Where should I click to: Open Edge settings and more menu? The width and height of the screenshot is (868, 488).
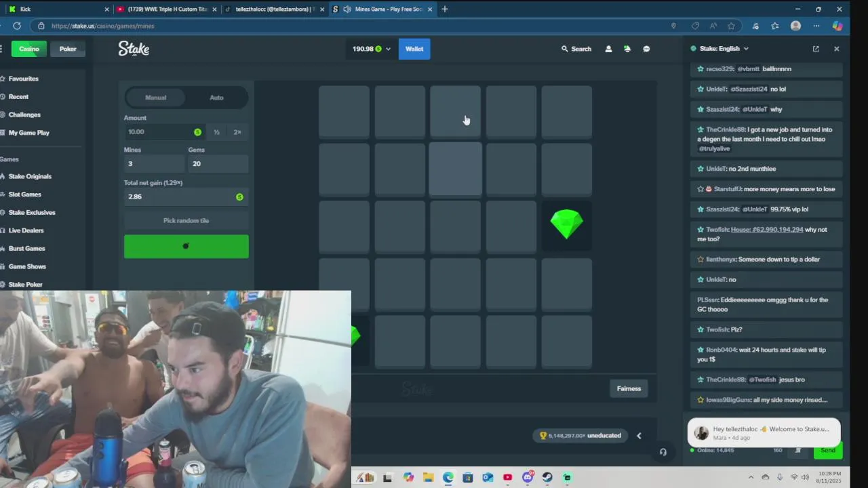pyautogui.click(x=816, y=26)
